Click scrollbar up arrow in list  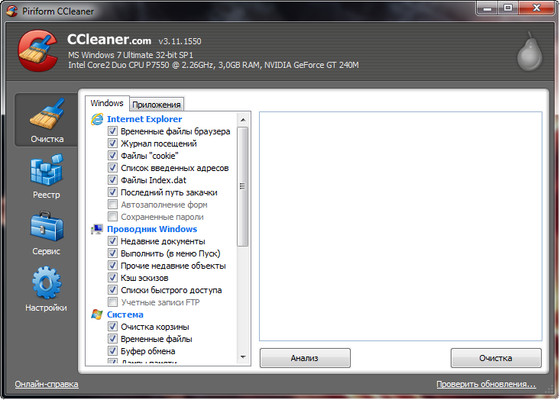coord(243,120)
